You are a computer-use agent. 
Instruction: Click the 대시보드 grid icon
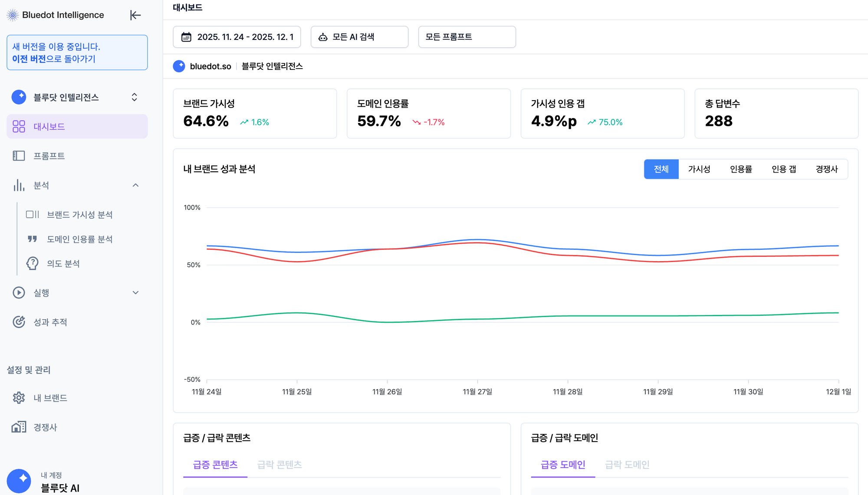tap(19, 127)
